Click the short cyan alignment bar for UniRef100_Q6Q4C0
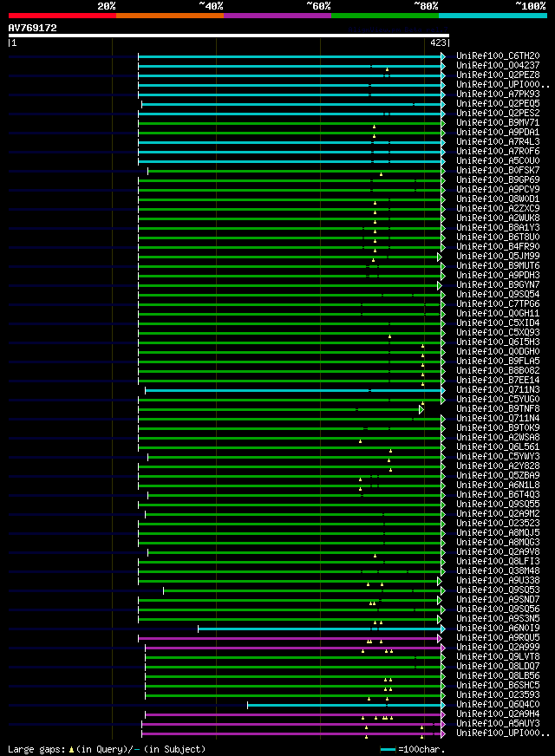555x756 pixels. 346,706
